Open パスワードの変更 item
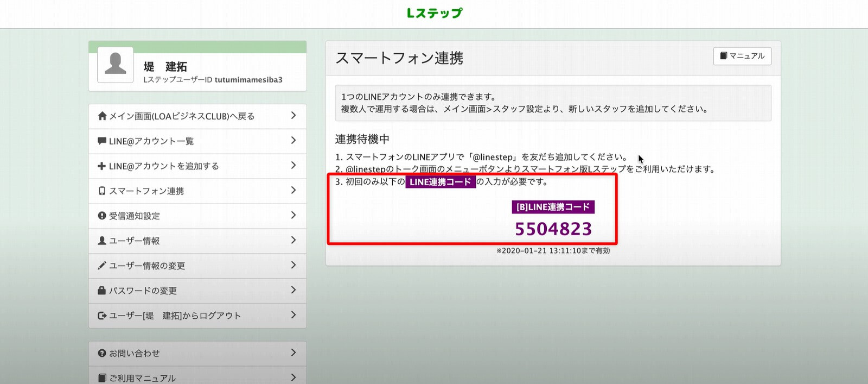The image size is (868, 384). click(197, 291)
